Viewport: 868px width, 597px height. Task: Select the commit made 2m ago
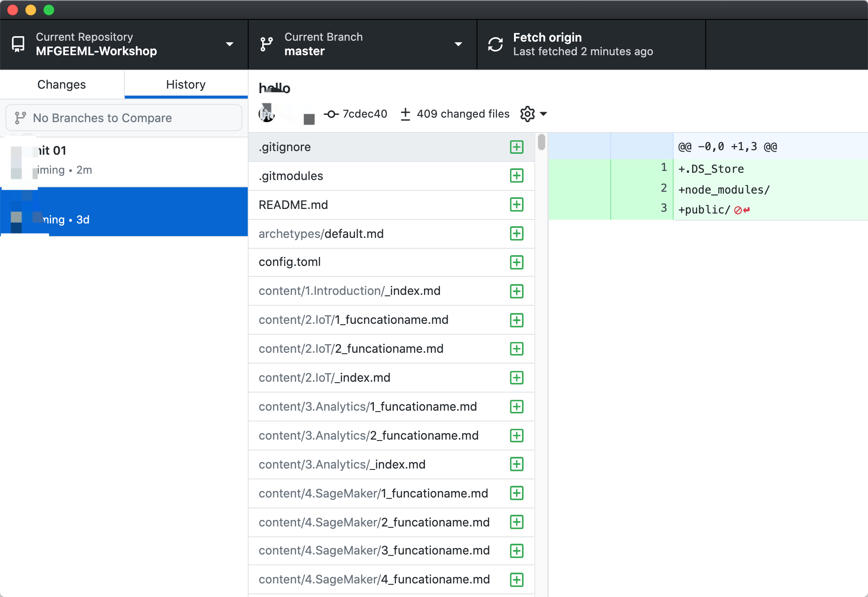pyautogui.click(x=124, y=162)
